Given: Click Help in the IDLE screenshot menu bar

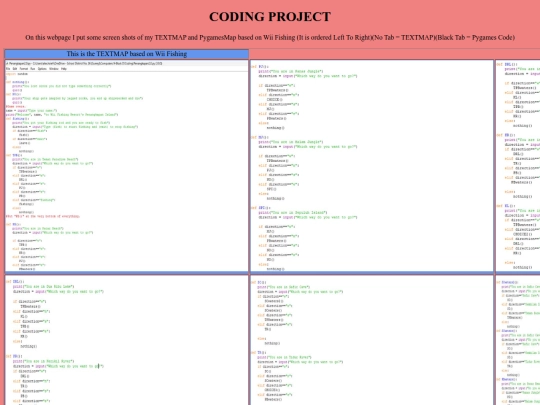Looking at the screenshot, I should (x=64, y=69).
